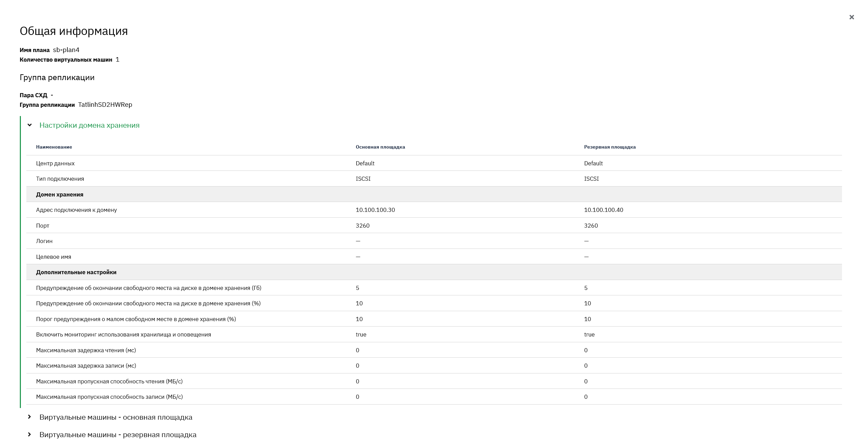Select plan name value sb-plan4
The width and height of the screenshot is (868, 445).
tap(66, 50)
